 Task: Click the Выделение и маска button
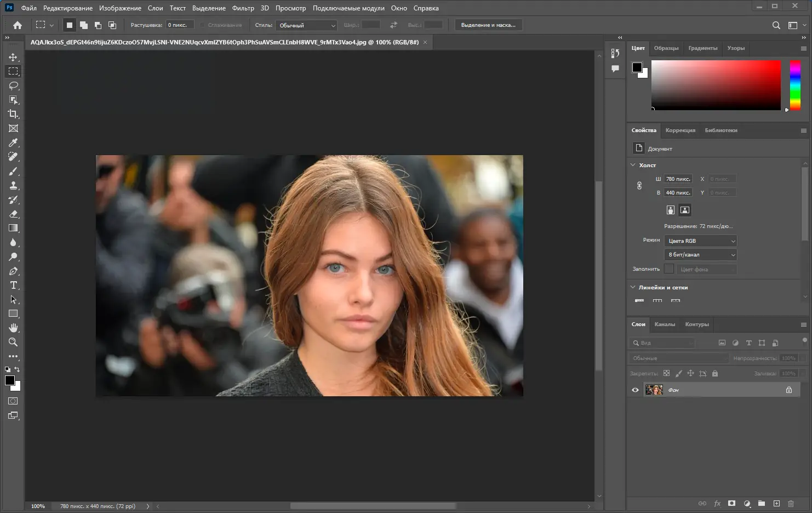click(x=488, y=25)
